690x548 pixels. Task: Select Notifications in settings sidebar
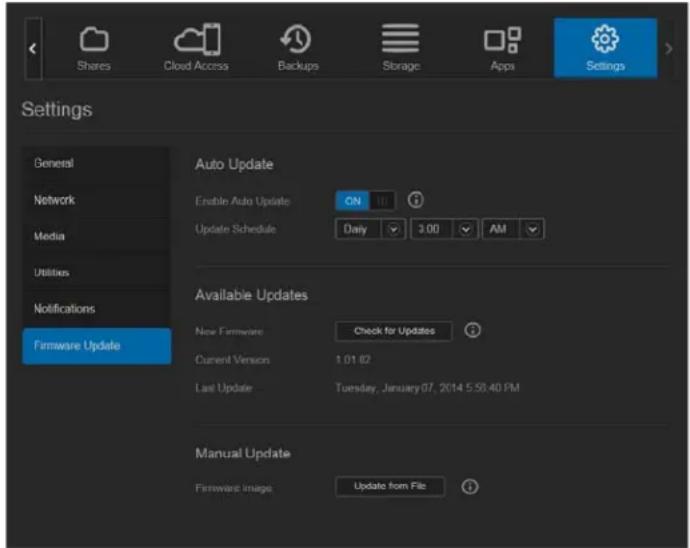click(x=96, y=309)
